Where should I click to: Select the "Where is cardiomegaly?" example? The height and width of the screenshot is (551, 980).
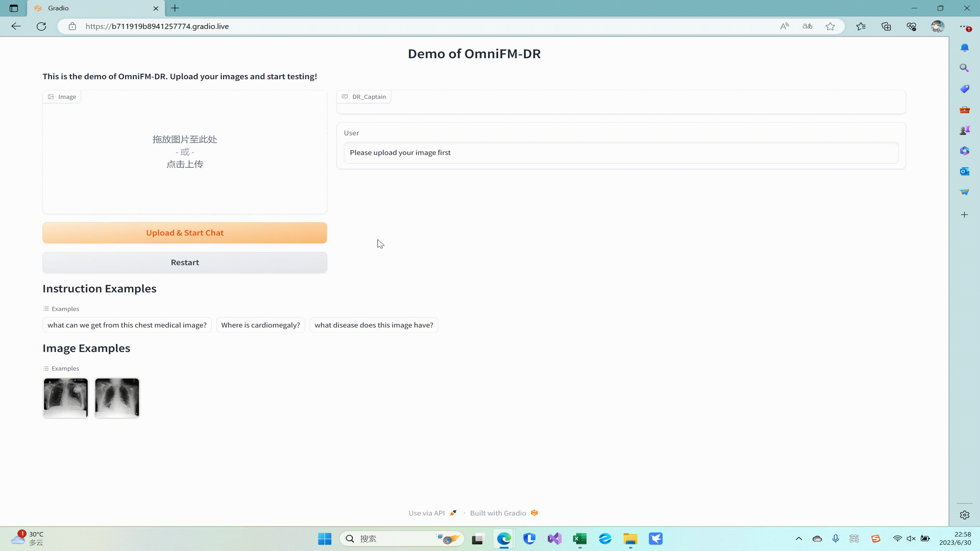click(x=260, y=325)
